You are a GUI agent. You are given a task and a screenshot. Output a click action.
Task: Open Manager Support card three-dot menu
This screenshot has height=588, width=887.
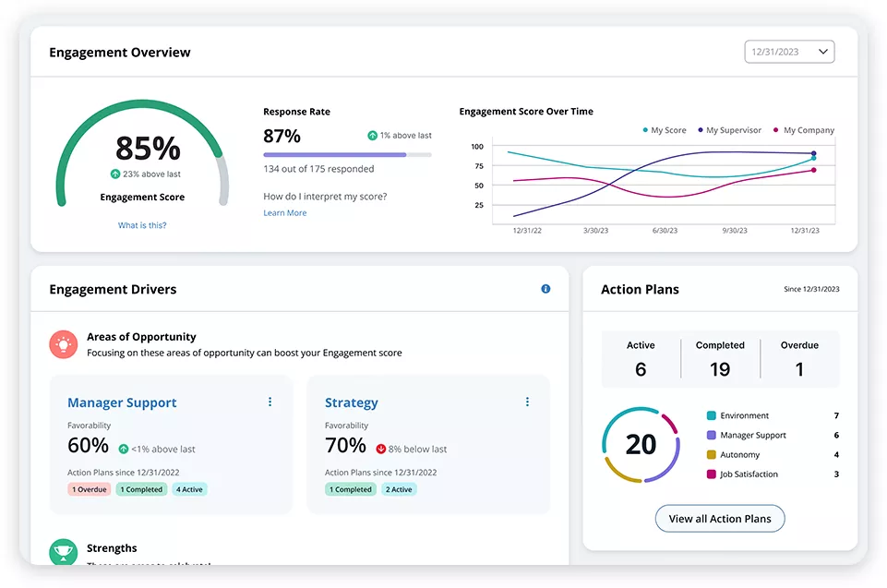point(270,402)
